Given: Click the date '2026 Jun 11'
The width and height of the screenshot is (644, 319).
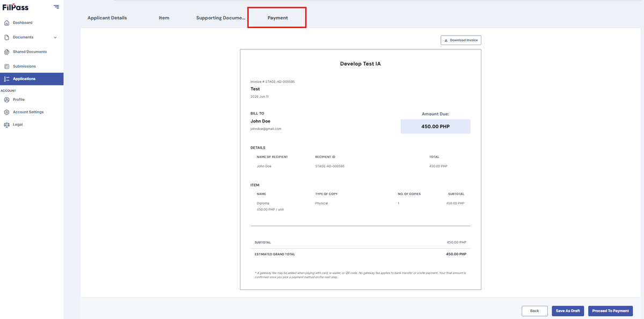Looking at the screenshot, I should click(259, 97).
